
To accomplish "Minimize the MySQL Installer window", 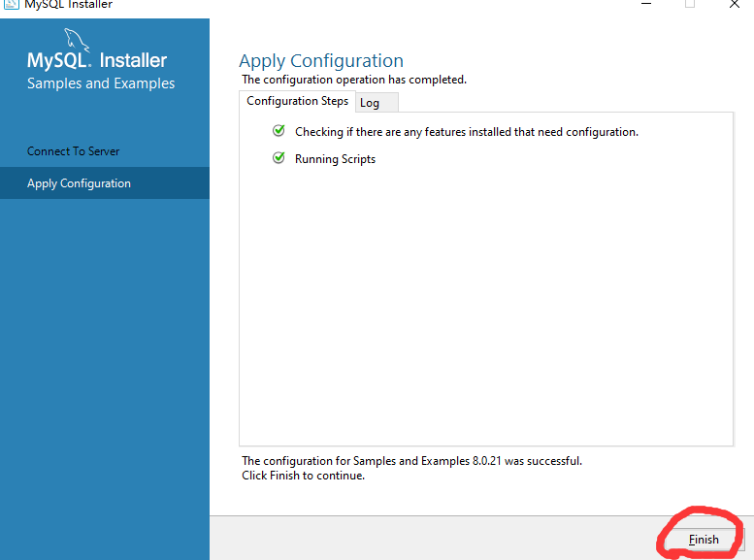I will (x=646, y=4).
